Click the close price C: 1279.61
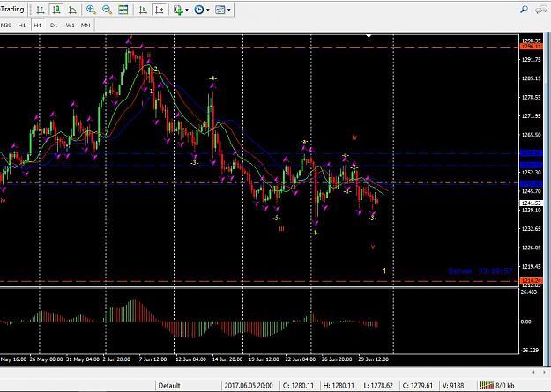 (x=418, y=386)
